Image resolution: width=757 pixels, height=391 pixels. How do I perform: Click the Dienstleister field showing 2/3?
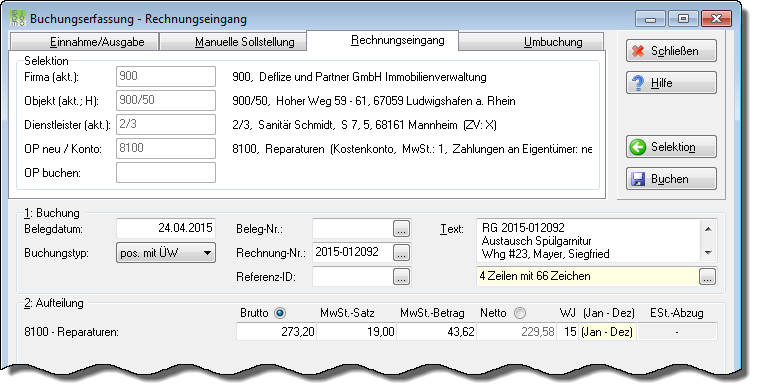(166, 125)
